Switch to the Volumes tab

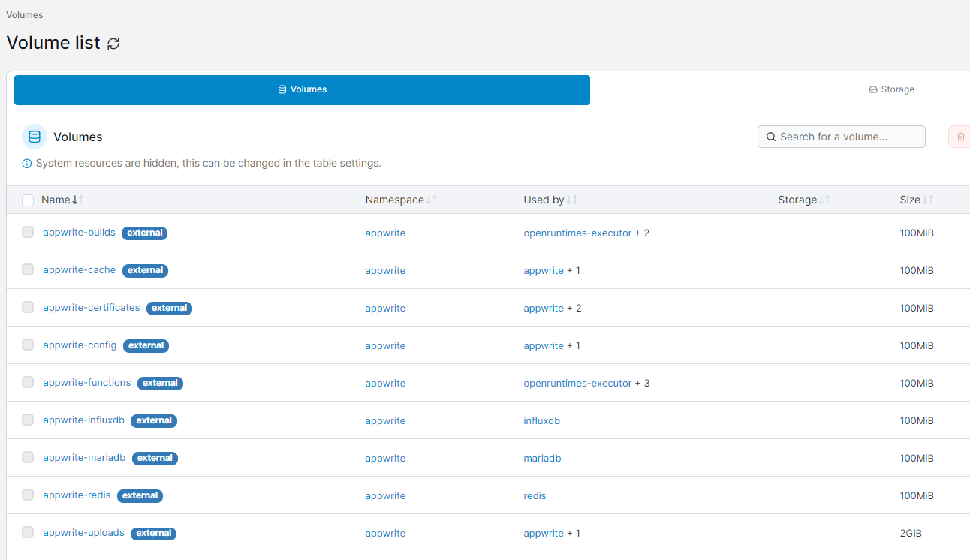coord(302,89)
